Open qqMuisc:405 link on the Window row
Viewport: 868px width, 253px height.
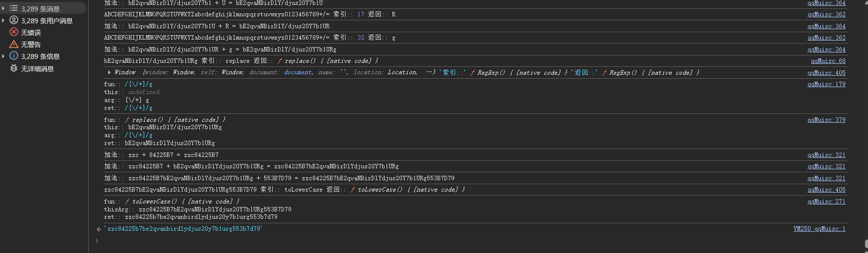pos(826,73)
